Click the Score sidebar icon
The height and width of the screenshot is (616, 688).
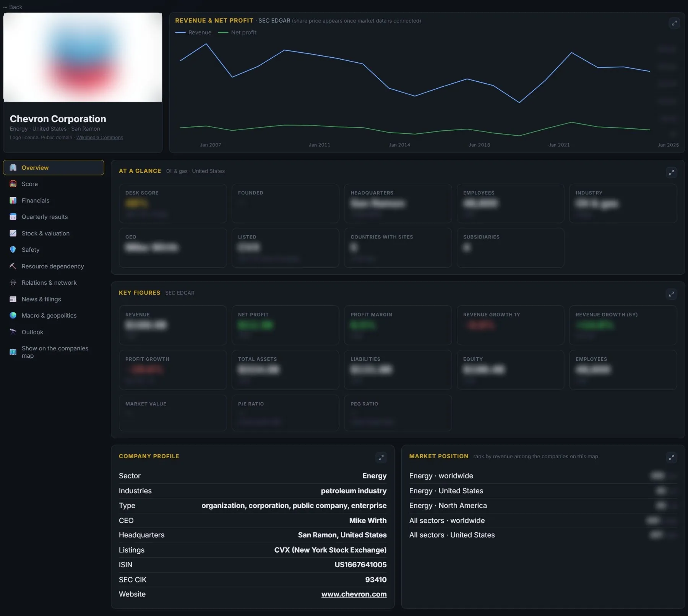13,184
